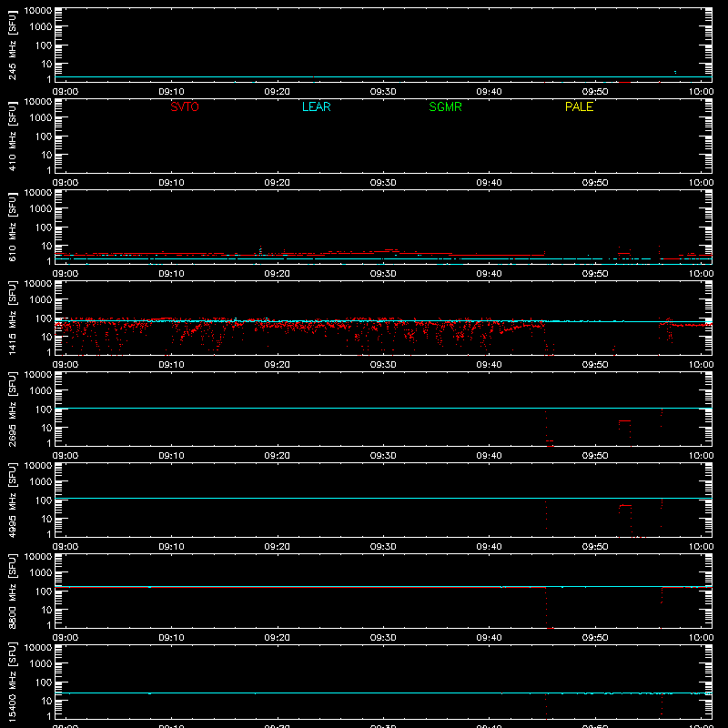This screenshot has width=728, height=728.
Task: Click the 10 tick on 1415 MHz axis
Action: pos(46,337)
